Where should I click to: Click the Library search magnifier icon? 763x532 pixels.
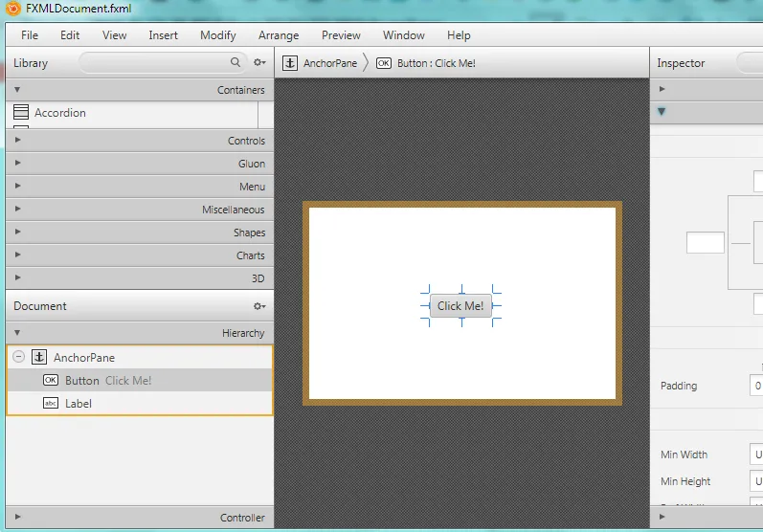[x=236, y=63]
